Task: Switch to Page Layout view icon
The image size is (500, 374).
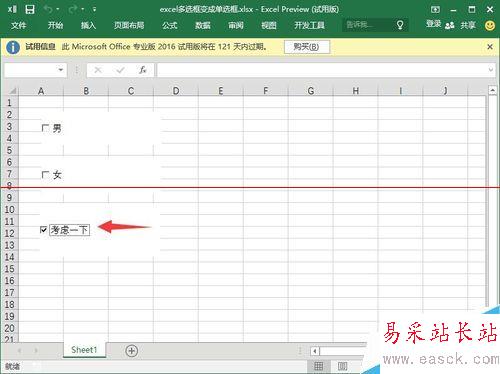Action: (x=342, y=366)
